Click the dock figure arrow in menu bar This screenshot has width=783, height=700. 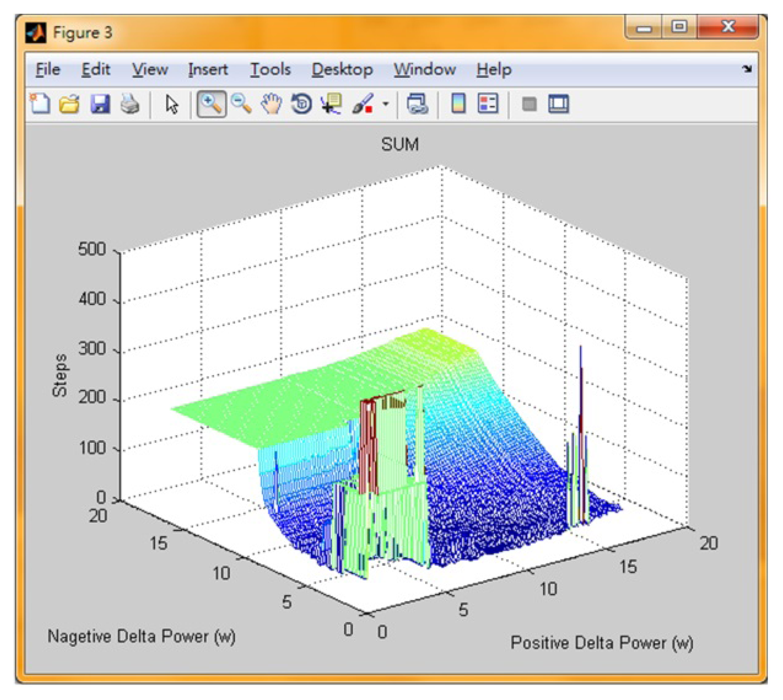coord(746,69)
